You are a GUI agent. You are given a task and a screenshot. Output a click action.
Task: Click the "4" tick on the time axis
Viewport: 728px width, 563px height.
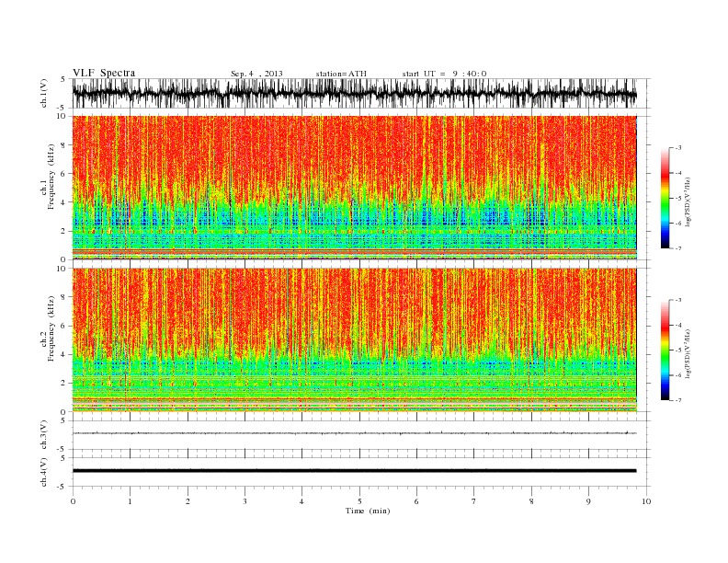click(301, 501)
